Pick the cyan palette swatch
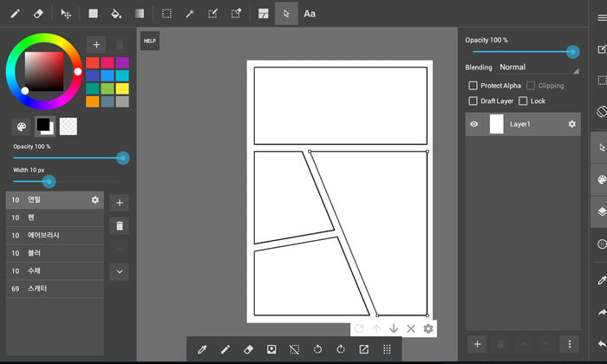Image resolution: width=607 pixels, height=364 pixels. tap(122, 75)
